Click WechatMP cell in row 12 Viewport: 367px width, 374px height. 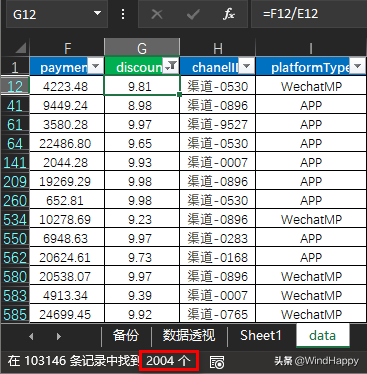(311, 86)
